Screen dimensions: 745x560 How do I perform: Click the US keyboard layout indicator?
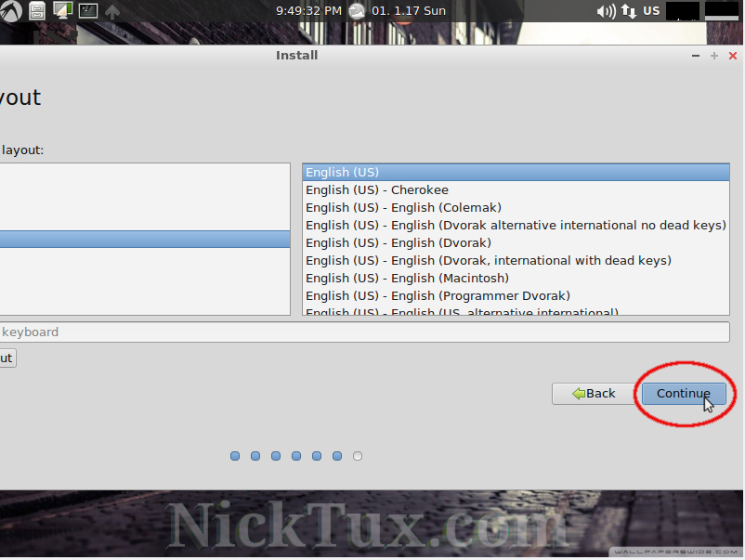point(651,11)
